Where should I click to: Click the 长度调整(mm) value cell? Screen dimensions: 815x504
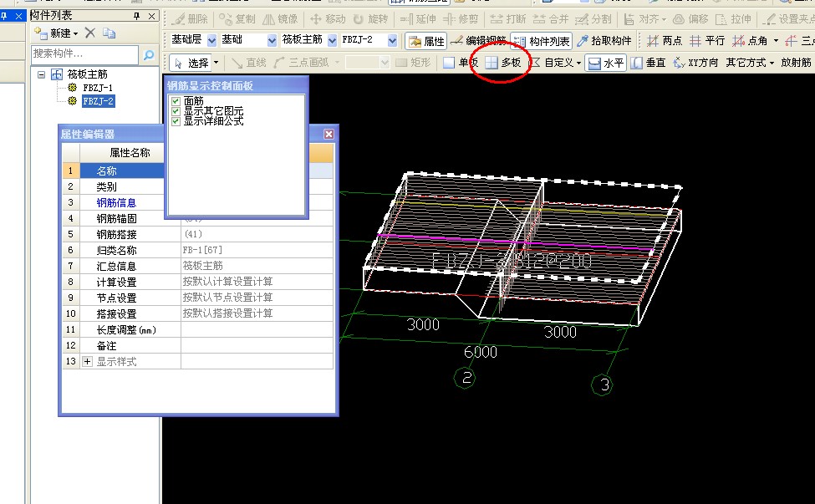257,329
